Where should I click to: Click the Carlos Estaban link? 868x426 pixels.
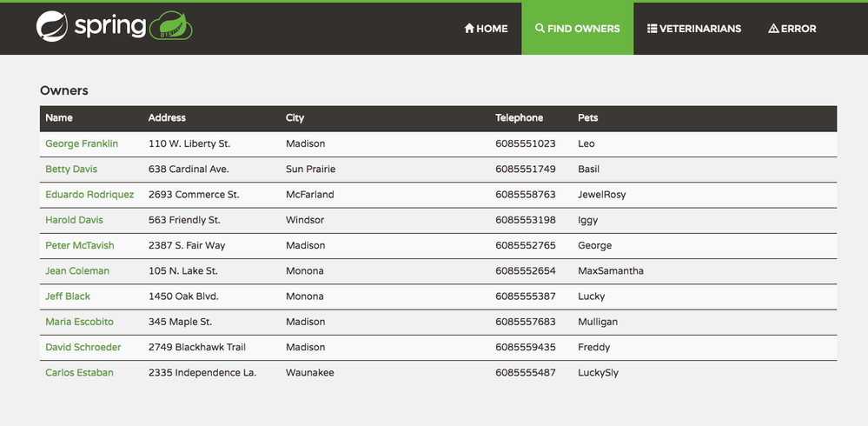coord(79,373)
